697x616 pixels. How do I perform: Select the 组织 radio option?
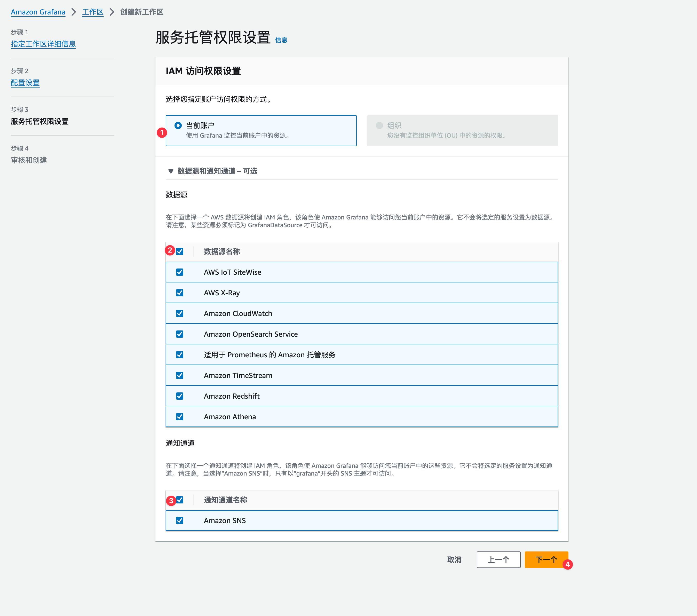click(379, 125)
